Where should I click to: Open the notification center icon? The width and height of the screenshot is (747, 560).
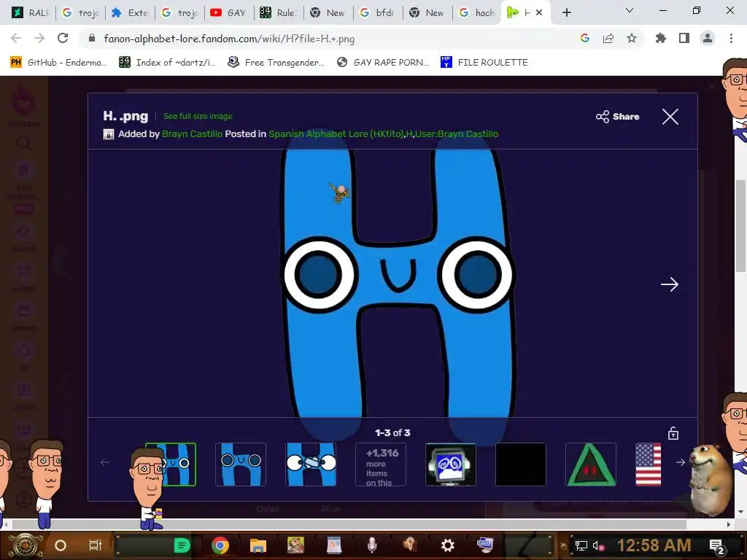[x=716, y=546]
